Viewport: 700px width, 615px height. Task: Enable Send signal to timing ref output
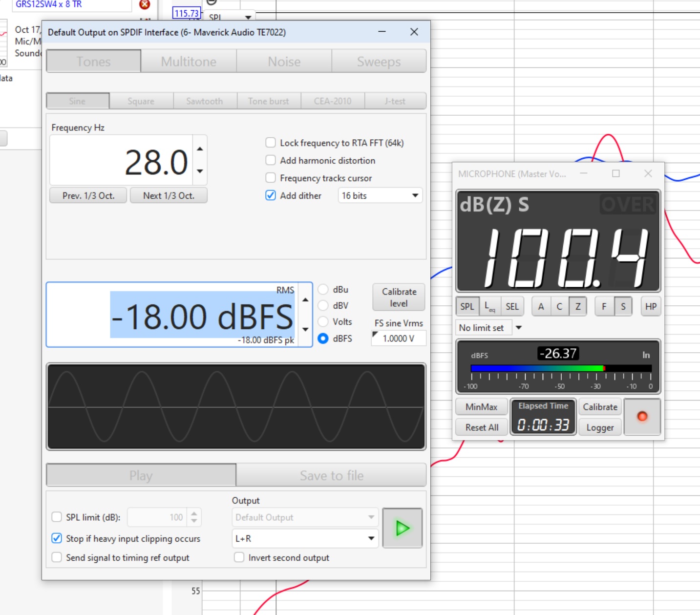[x=57, y=557]
